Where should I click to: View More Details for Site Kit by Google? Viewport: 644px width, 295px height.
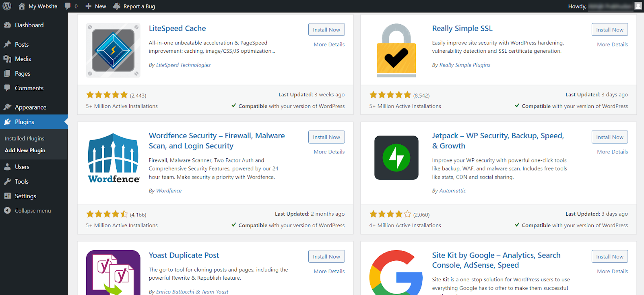(613, 271)
